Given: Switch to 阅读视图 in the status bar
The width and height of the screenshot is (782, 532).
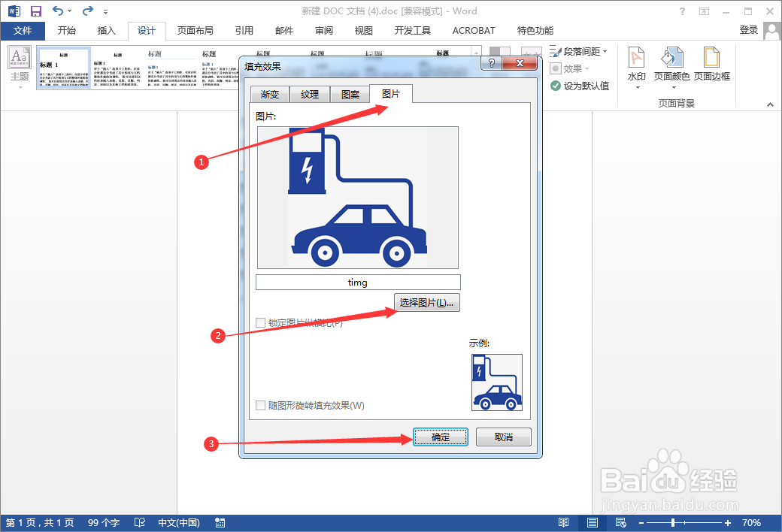Looking at the screenshot, I should 562,522.
